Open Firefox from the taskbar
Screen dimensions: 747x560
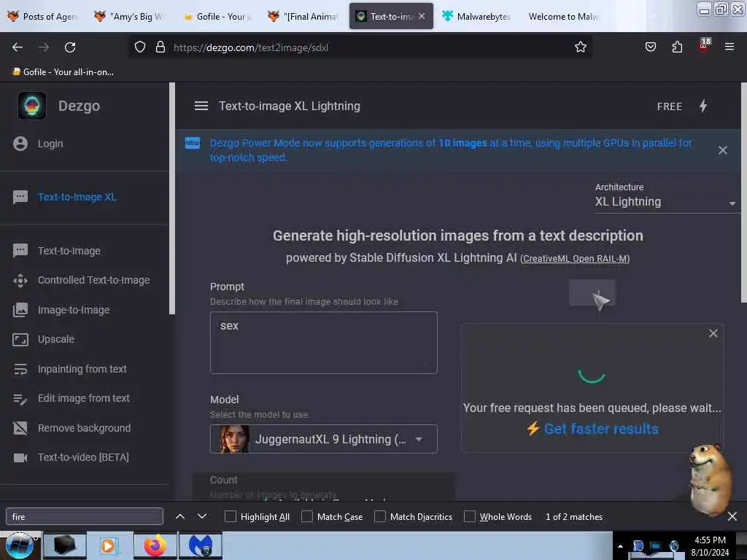pos(155,545)
